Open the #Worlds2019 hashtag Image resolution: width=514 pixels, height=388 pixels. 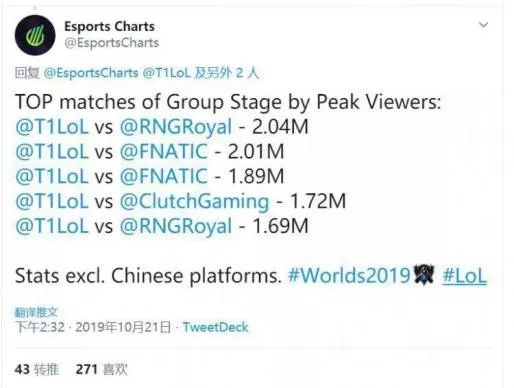(349, 276)
